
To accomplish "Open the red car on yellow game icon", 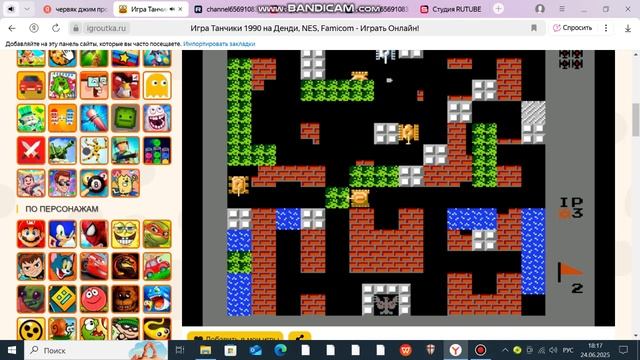I will [x=31, y=85].
